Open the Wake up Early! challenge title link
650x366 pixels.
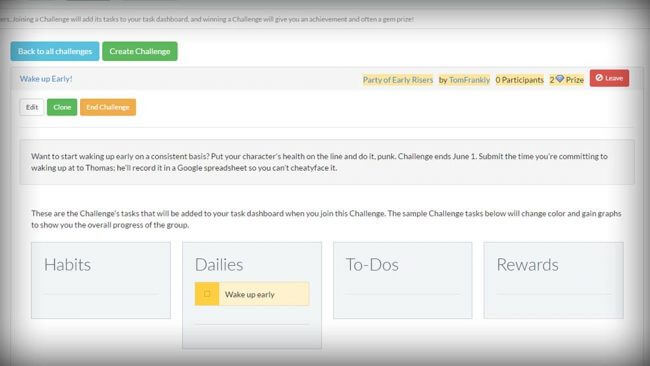46,79
